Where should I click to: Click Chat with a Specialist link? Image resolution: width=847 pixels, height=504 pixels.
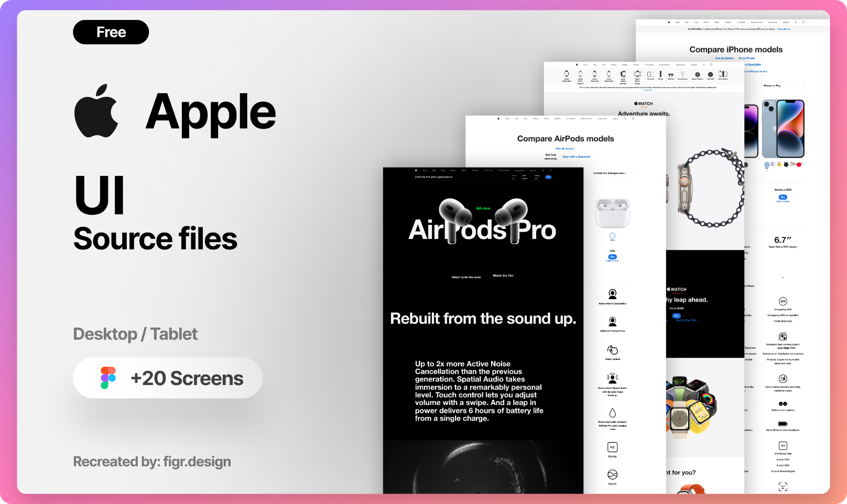click(x=576, y=157)
